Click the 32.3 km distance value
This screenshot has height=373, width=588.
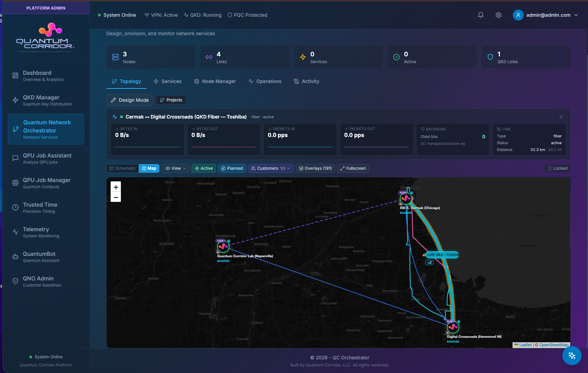coord(537,150)
